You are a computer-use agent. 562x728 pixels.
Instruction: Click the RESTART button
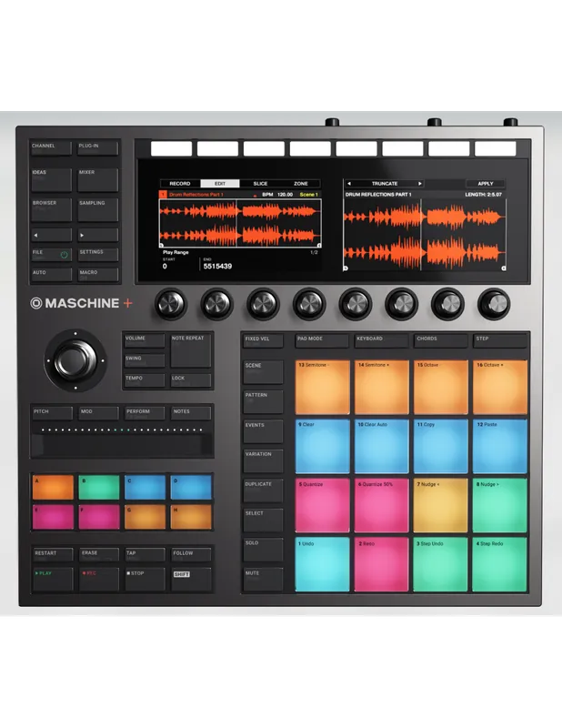[x=53, y=555]
